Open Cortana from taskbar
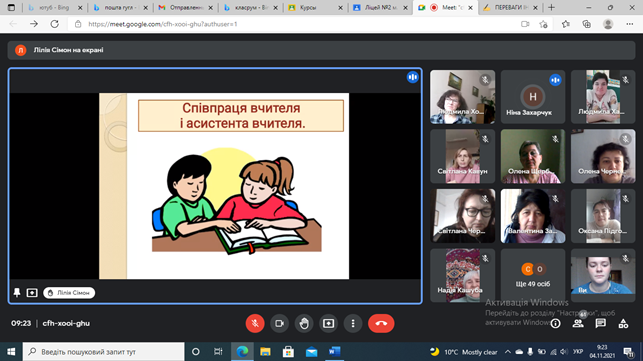643x361 pixels. click(196, 352)
